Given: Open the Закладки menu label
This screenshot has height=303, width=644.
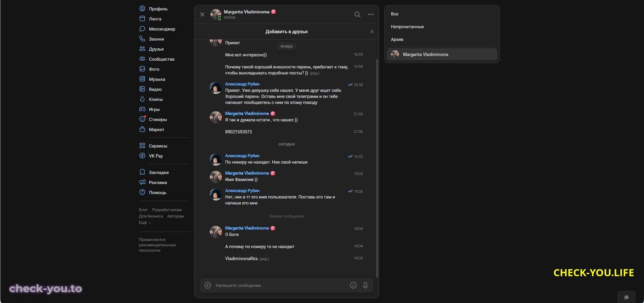Looking at the screenshot, I should click(x=159, y=173).
